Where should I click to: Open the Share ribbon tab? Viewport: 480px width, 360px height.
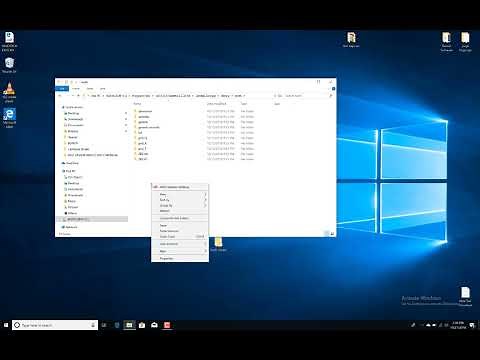point(90,88)
